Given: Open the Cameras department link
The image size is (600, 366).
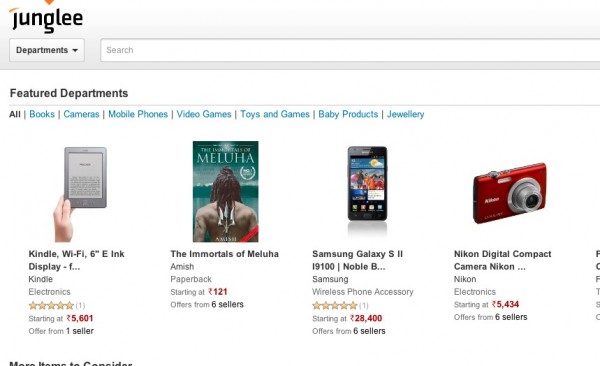Looking at the screenshot, I should tap(81, 114).
